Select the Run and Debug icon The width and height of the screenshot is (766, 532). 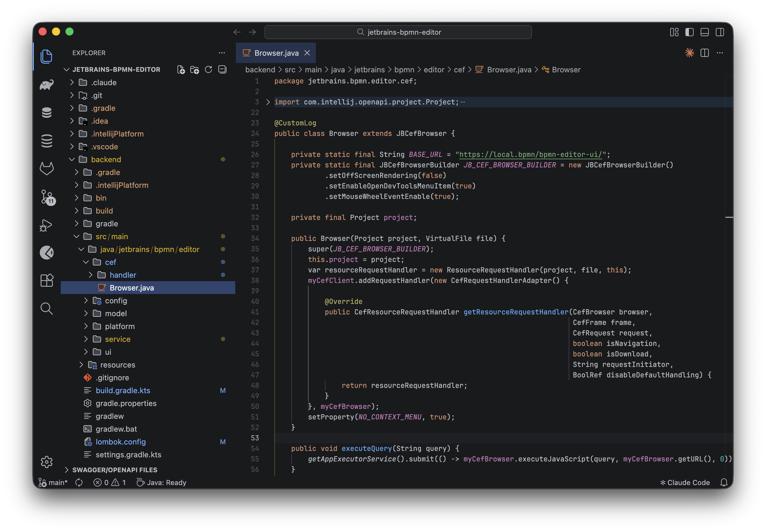(47, 225)
